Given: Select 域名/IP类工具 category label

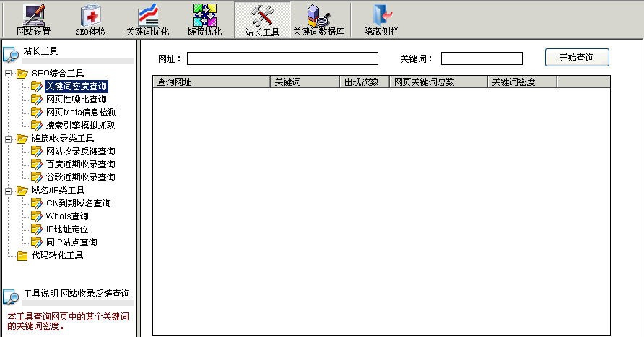Looking at the screenshot, I should tap(58, 191).
